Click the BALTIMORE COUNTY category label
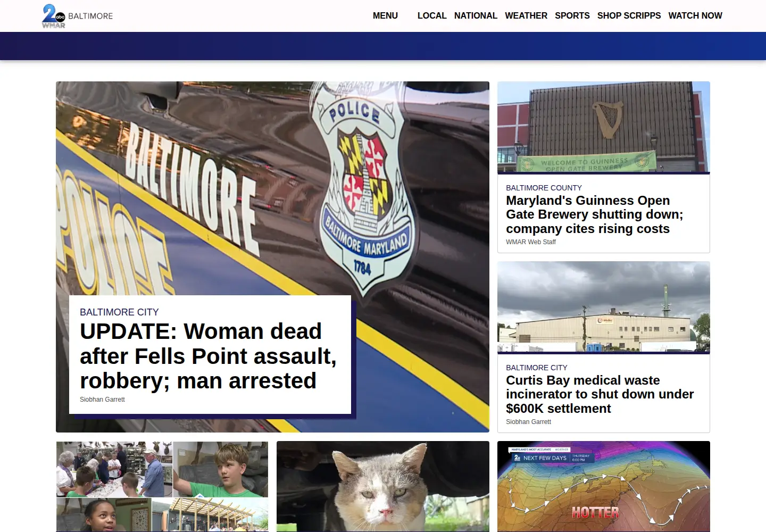The width and height of the screenshot is (766, 532). (x=544, y=188)
